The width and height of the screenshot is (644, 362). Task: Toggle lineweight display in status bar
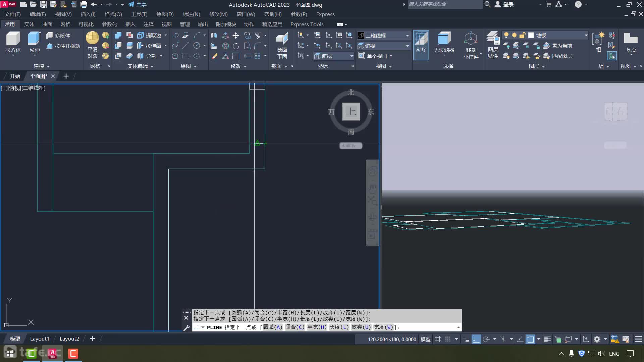(547, 339)
